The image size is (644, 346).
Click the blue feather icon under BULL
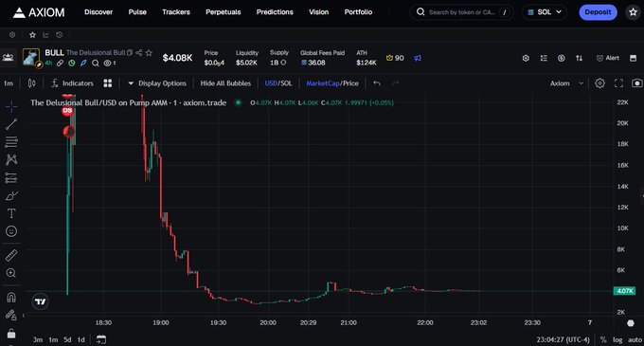pos(83,63)
